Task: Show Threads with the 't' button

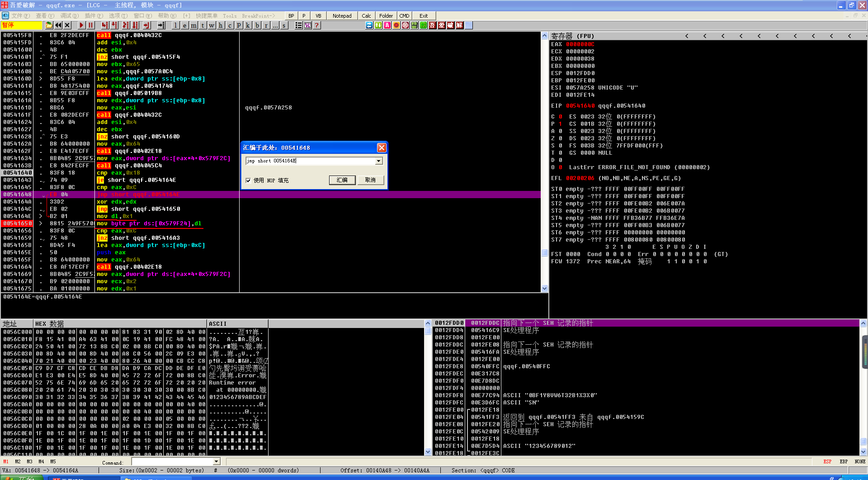Action: pos(203,25)
